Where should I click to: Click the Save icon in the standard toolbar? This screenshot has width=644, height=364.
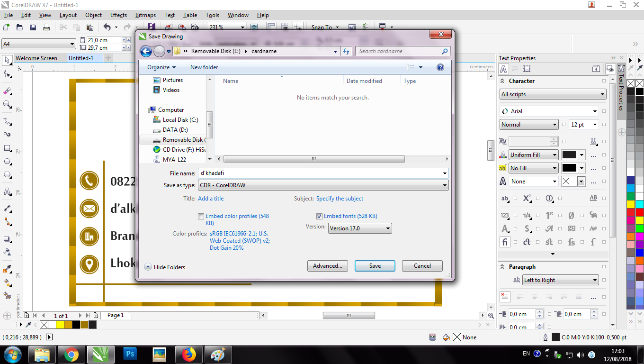point(33,27)
